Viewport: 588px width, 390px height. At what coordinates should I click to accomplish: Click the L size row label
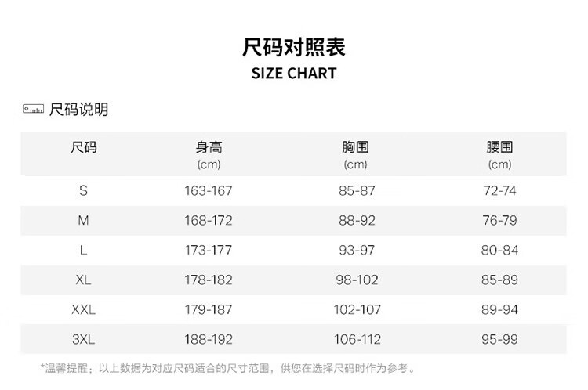pyautogui.click(x=83, y=250)
